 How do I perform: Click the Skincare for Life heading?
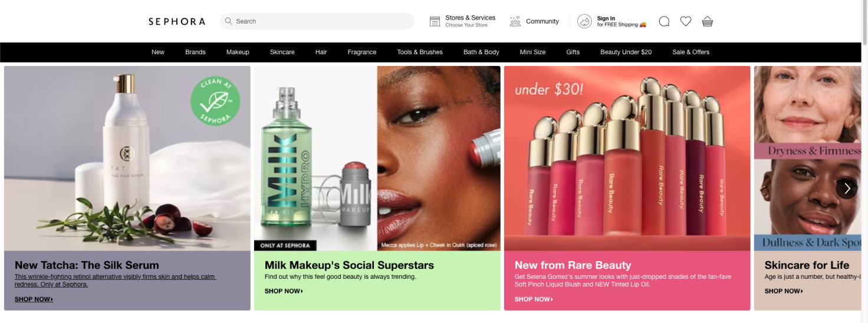click(x=807, y=265)
